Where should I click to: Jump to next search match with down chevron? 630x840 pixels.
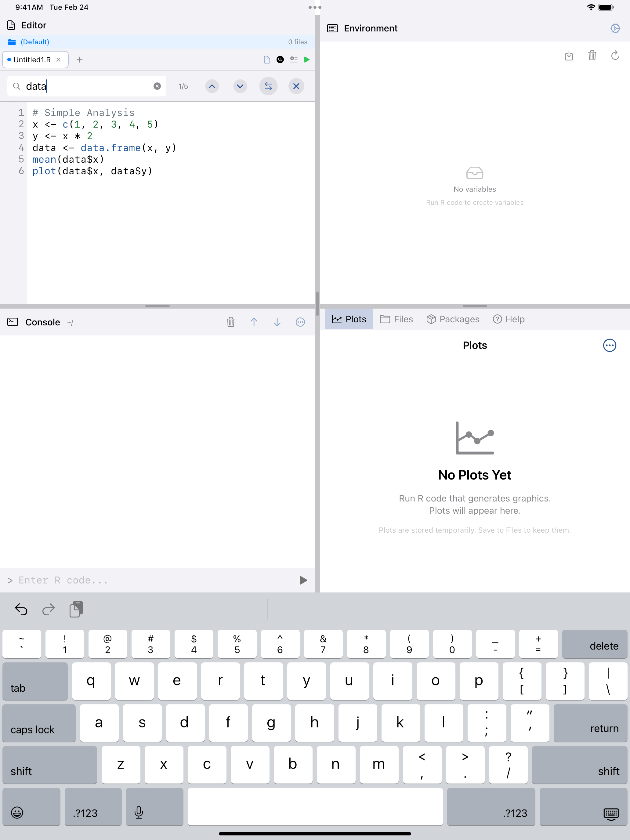point(240,86)
